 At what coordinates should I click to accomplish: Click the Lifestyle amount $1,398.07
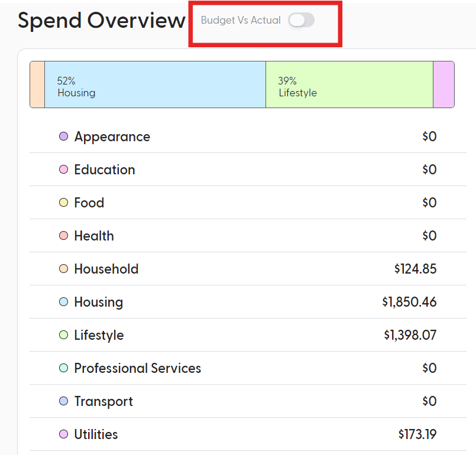[x=410, y=335]
